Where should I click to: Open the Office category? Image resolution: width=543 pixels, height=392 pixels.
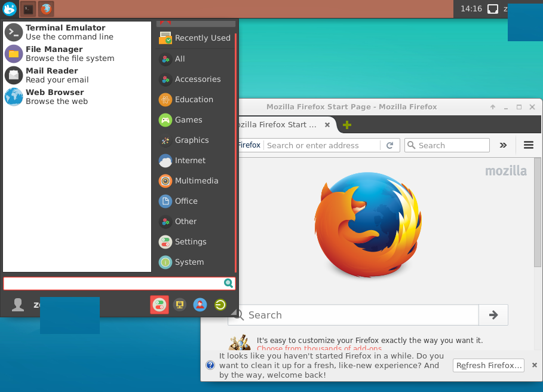[x=195, y=201]
